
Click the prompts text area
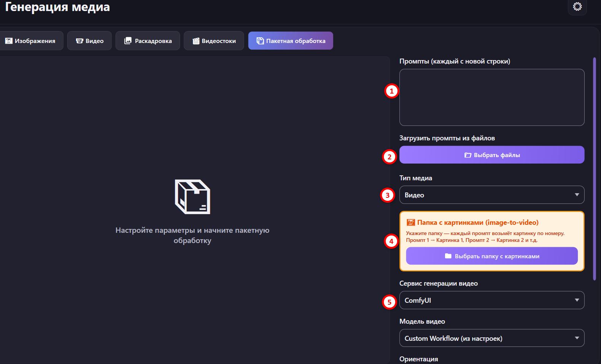point(492,97)
